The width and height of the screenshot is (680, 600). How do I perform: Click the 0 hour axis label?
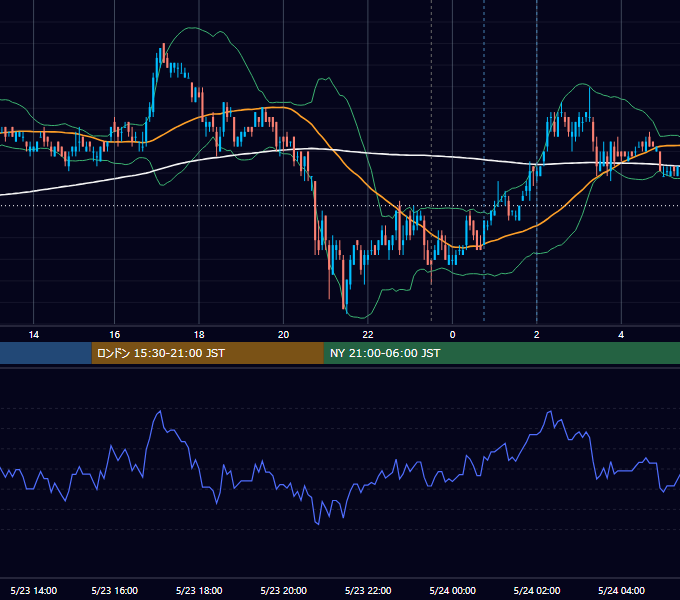[x=452, y=335]
